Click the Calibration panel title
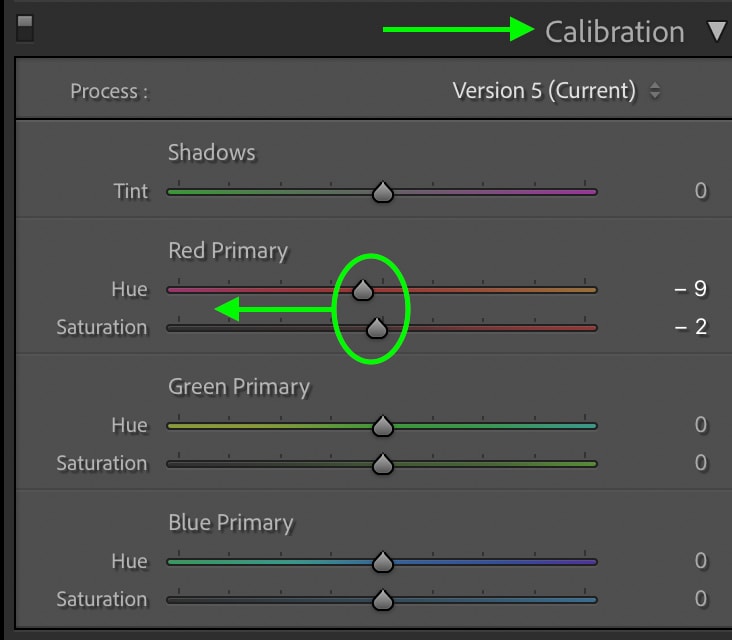This screenshot has width=732, height=640. 614,32
